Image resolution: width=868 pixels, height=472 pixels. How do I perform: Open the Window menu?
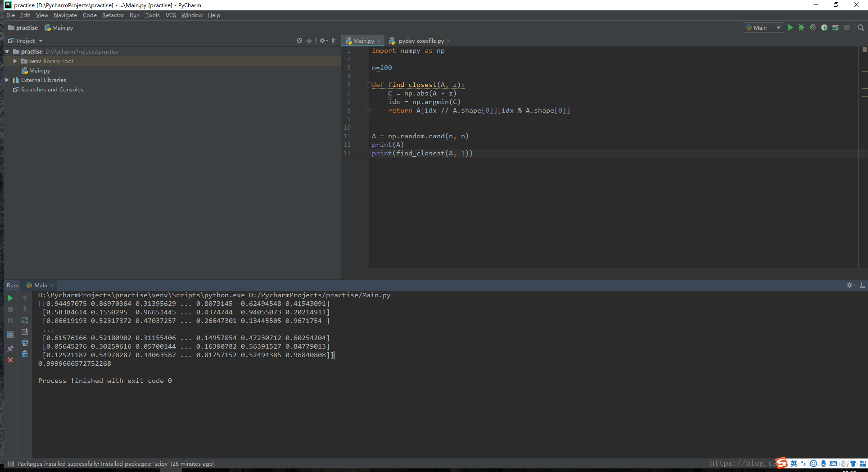(x=192, y=15)
